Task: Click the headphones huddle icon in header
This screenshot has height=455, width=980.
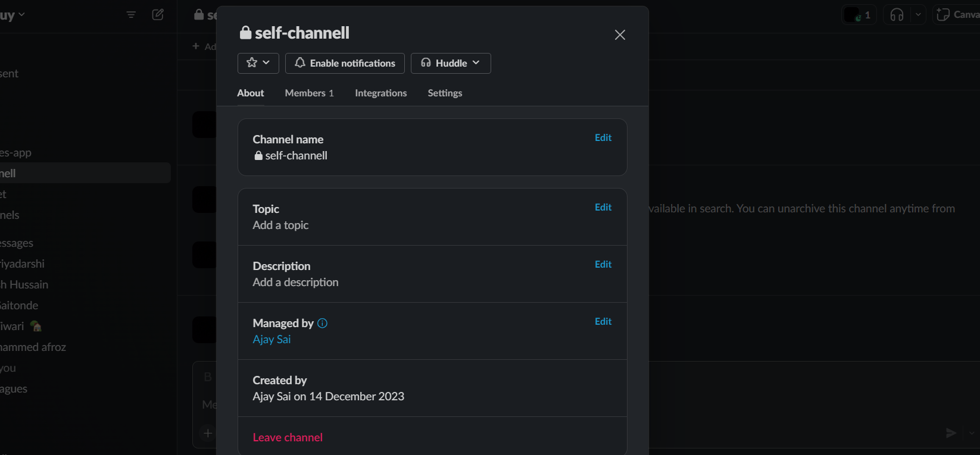Action: pyautogui.click(x=897, y=15)
